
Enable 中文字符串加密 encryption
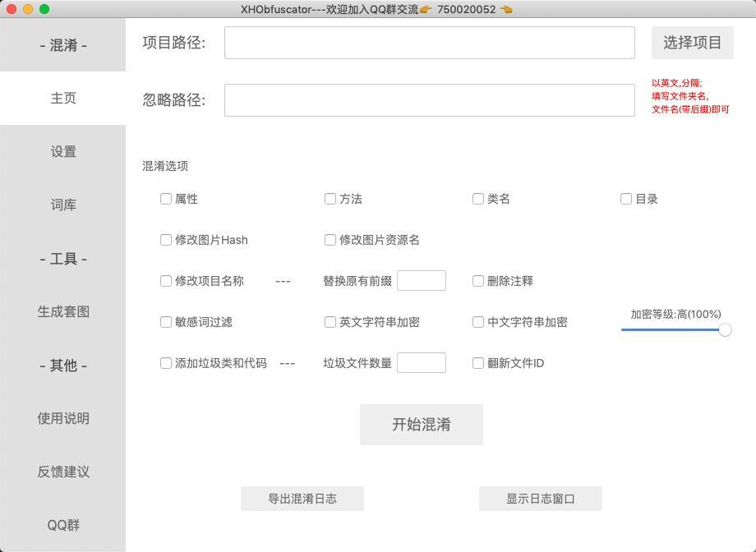point(477,321)
